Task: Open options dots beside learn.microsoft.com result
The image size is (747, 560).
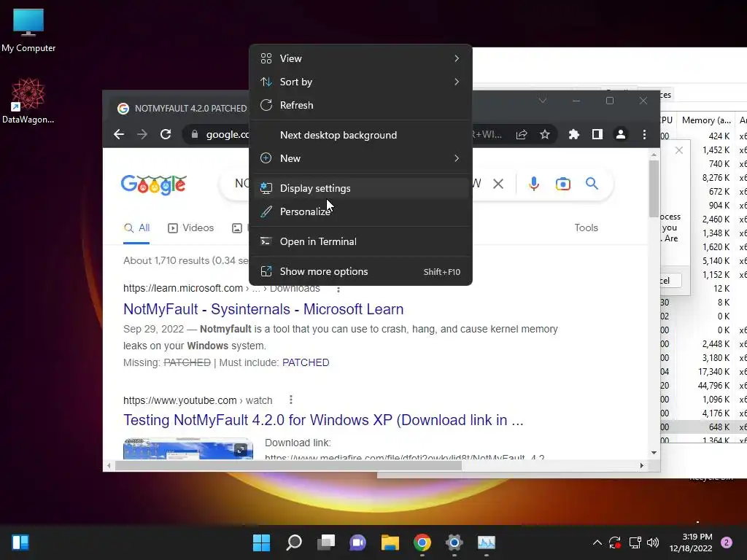Action: pos(338,289)
